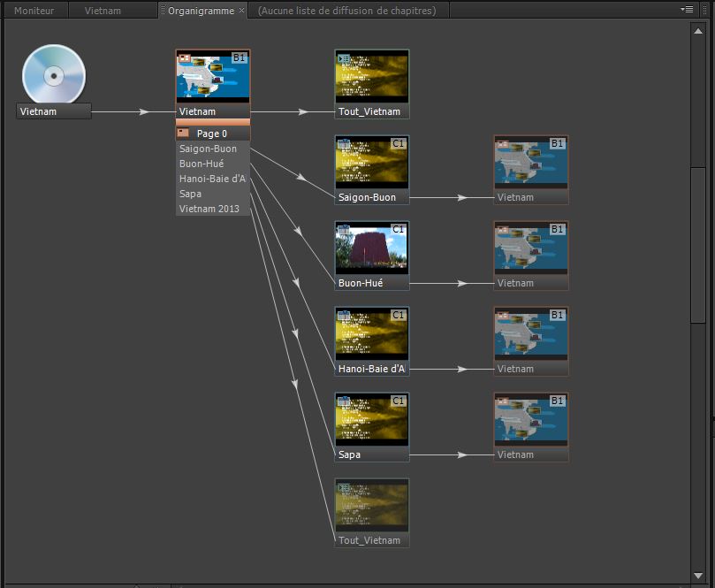Switch to the Moniteur tab

click(34, 11)
